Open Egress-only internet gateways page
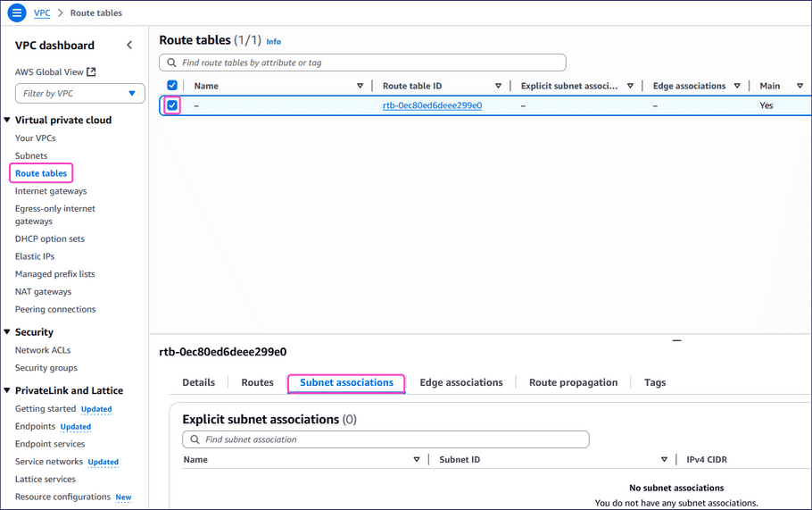Viewport: 812px width, 510px height. tap(55, 214)
